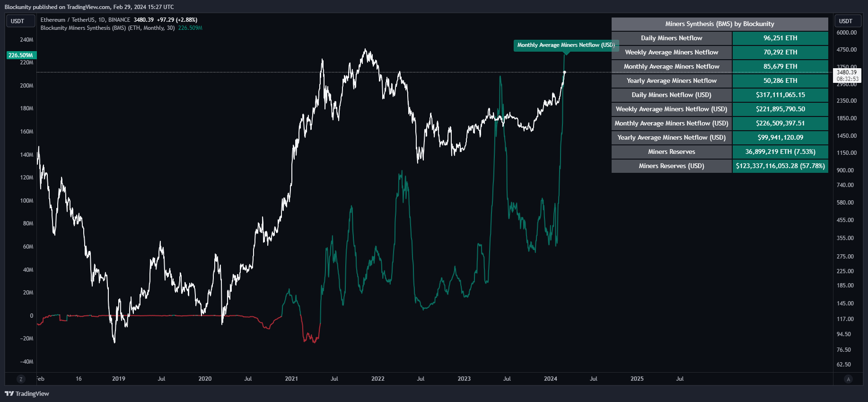Select the 36,899,219 ETH (7.53%) cell
The height and width of the screenshot is (402, 868).
(x=780, y=152)
